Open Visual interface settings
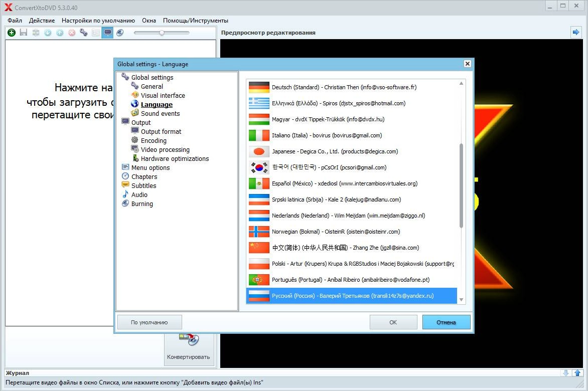The image size is (588, 391). pos(163,96)
